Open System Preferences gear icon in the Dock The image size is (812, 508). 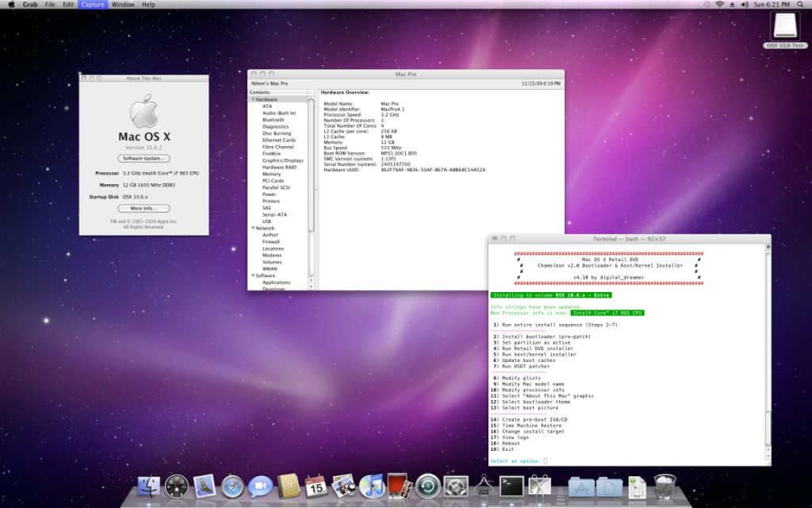coord(456,487)
